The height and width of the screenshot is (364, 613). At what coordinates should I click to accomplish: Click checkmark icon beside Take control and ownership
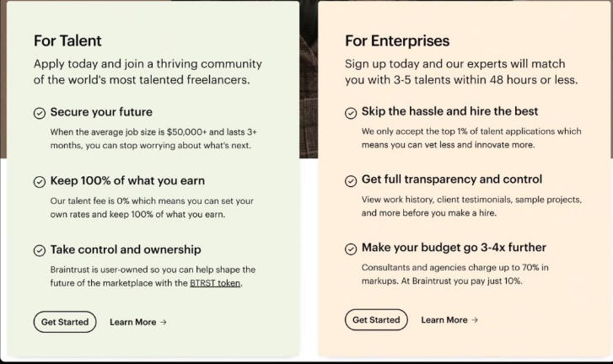point(40,250)
